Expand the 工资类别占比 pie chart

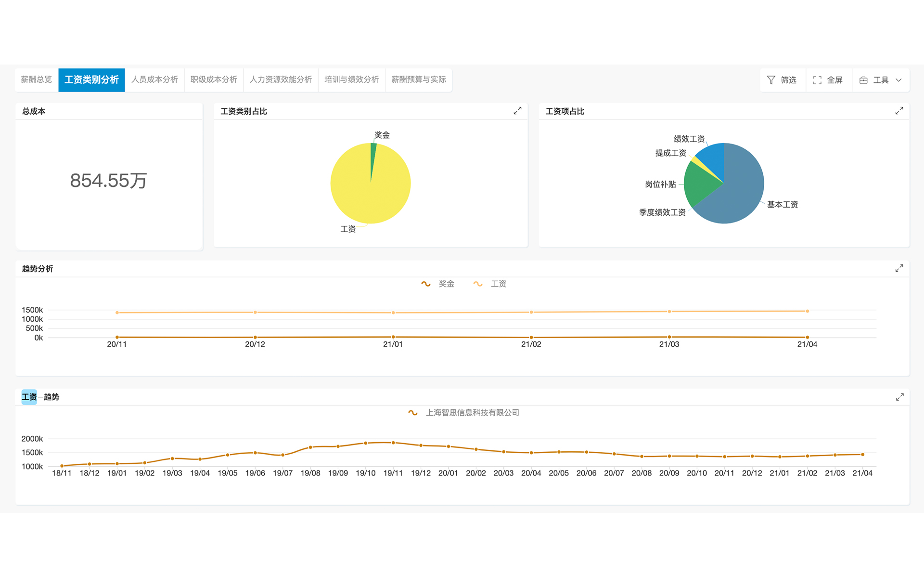pos(517,111)
